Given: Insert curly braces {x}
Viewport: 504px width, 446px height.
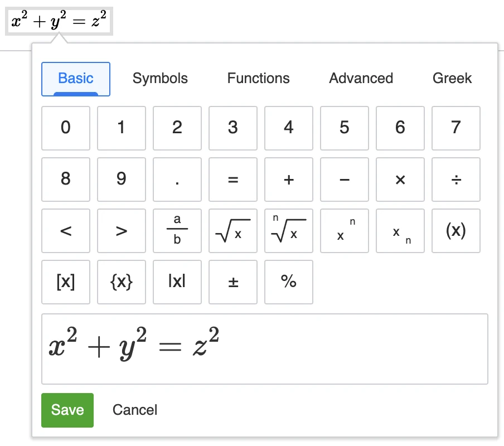Looking at the screenshot, I should pyautogui.click(x=122, y=282).
